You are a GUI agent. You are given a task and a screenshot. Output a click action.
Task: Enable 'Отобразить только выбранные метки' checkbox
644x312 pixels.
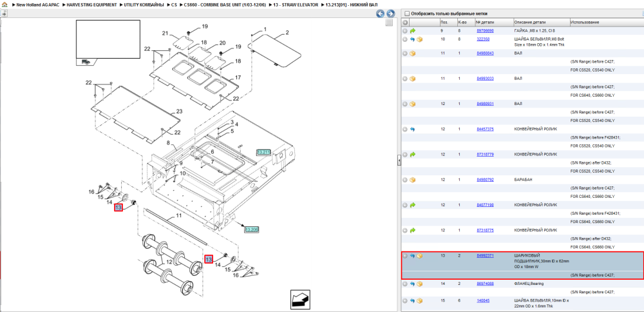(407, 14)
